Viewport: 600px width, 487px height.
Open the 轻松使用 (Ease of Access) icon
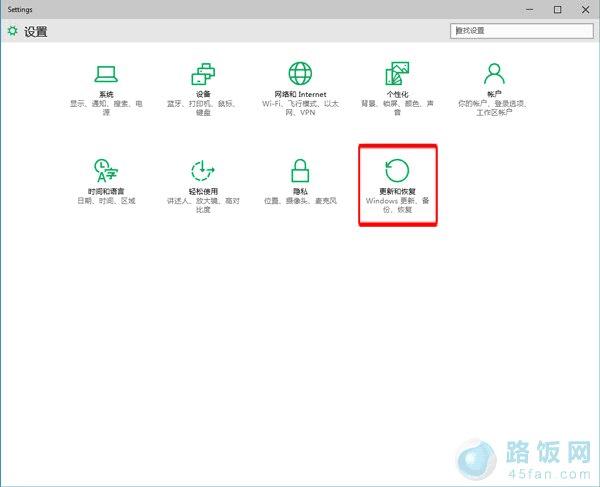[203, 171]
